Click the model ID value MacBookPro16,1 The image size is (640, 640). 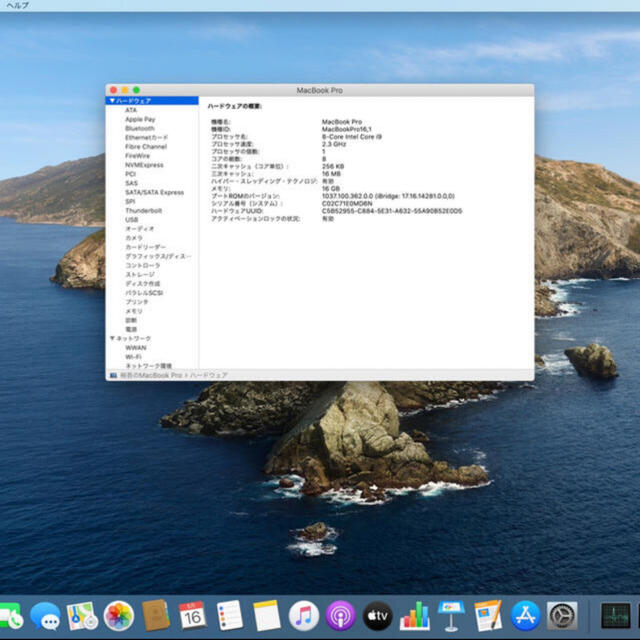(347, 129)
